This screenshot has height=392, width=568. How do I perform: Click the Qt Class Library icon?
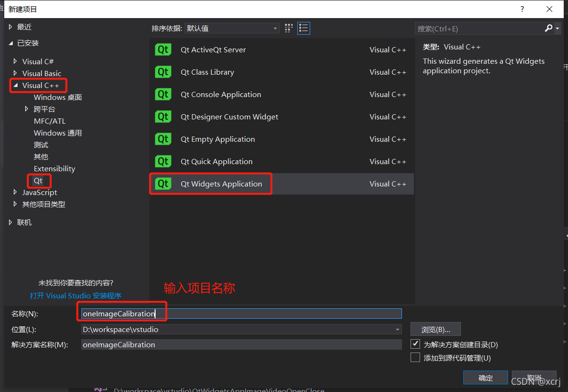(x=163, y=72)
